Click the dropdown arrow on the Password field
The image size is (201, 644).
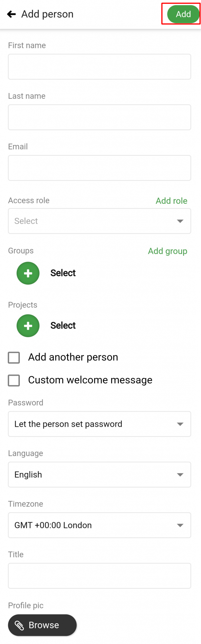point(180,424)
